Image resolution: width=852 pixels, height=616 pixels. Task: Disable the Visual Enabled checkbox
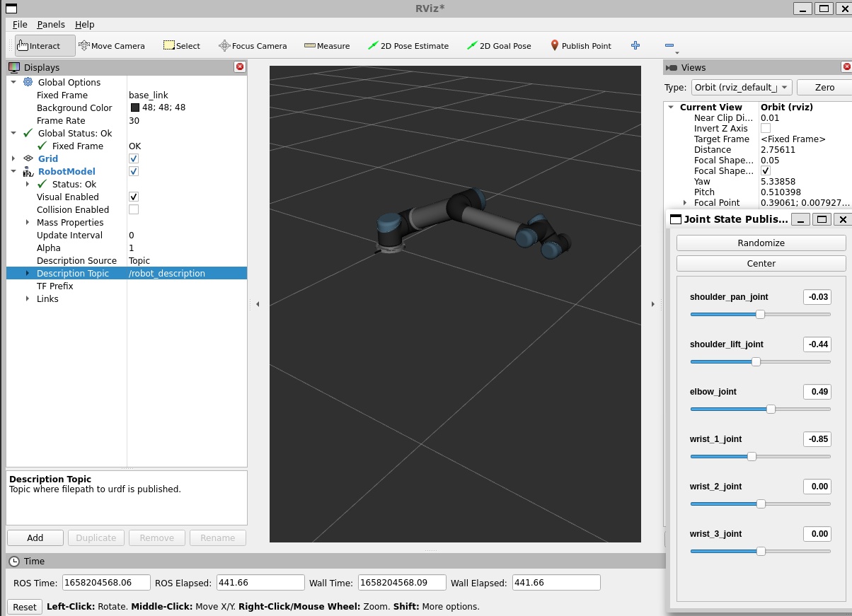click(x=134, y=197)
